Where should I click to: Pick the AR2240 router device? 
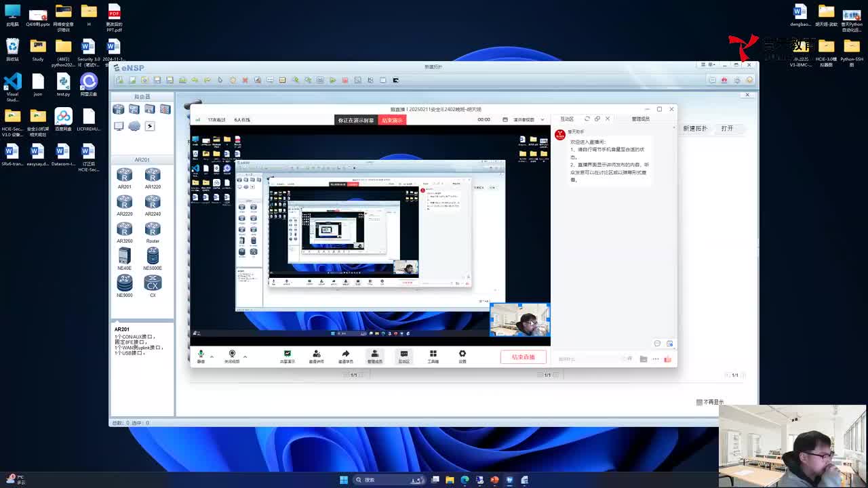click(153, 205)
